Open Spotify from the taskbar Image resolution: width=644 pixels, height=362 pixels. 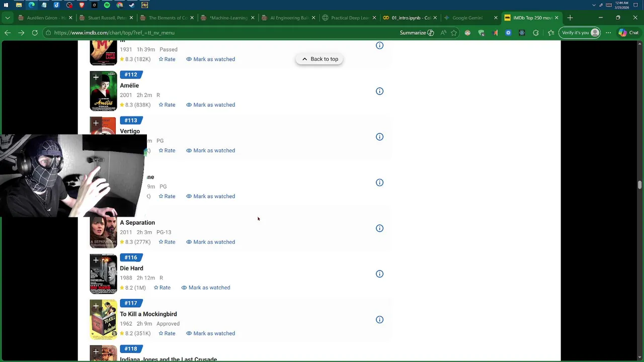(x=107, y=5)
